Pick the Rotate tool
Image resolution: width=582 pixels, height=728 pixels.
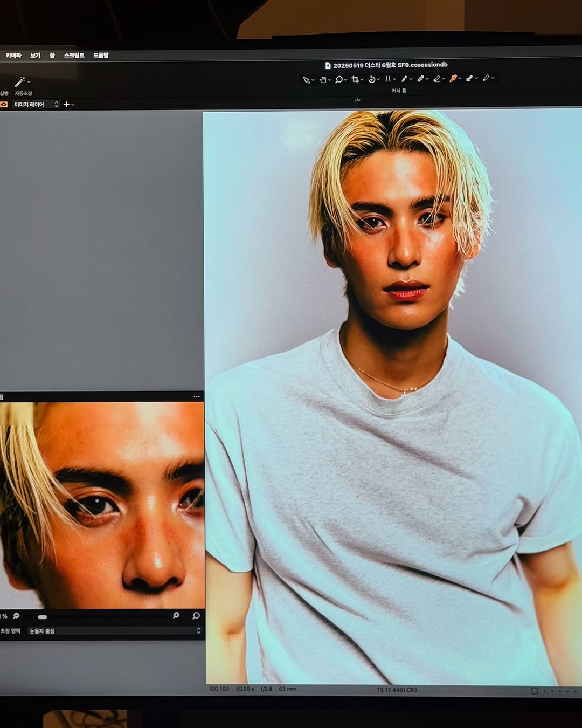pyautogui.click(x=371, y=80)
